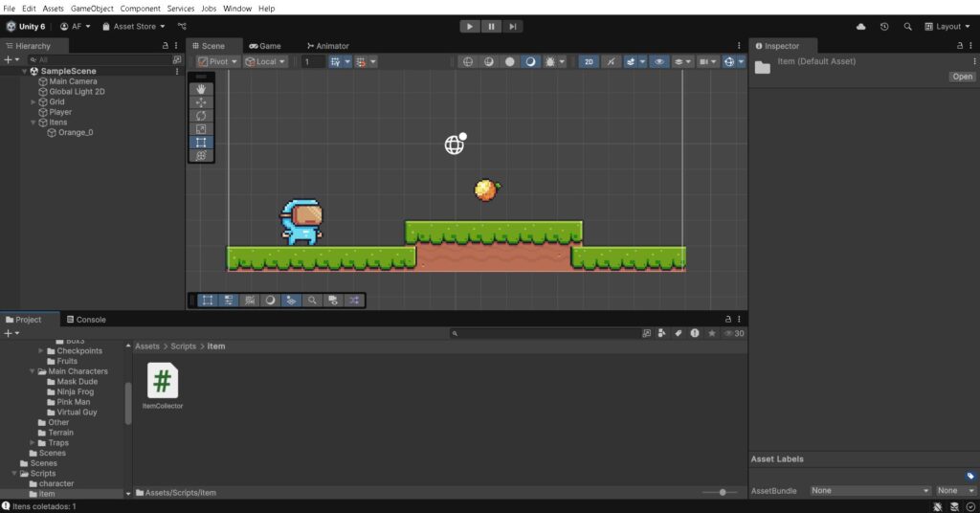This screenshot has width=980, height=513.
Task: Toggle 2D scene view mode
Action: (589, 61)
